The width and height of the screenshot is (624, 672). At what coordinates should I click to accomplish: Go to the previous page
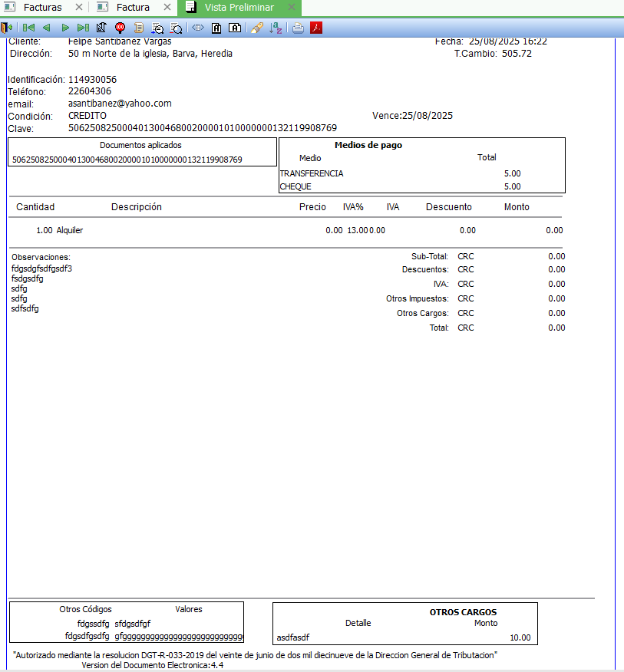coord(47,28)
